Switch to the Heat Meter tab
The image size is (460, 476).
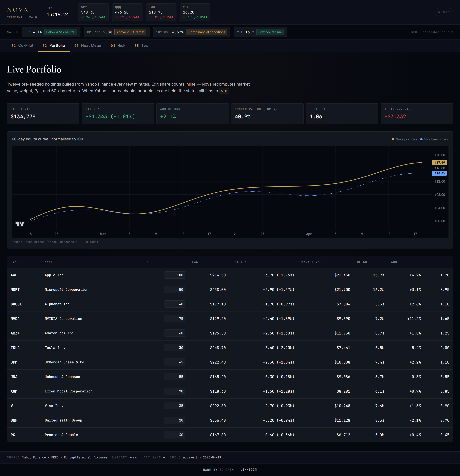[88, 45]
